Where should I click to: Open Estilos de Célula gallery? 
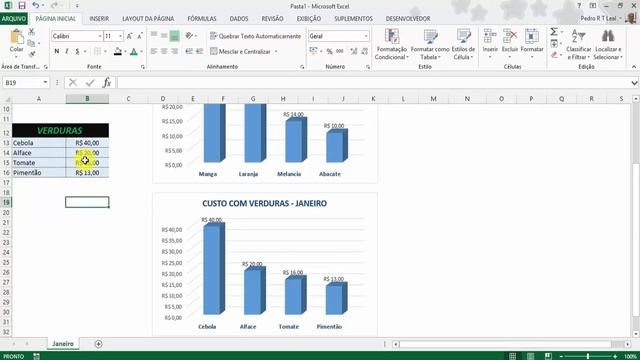(463, 44)
